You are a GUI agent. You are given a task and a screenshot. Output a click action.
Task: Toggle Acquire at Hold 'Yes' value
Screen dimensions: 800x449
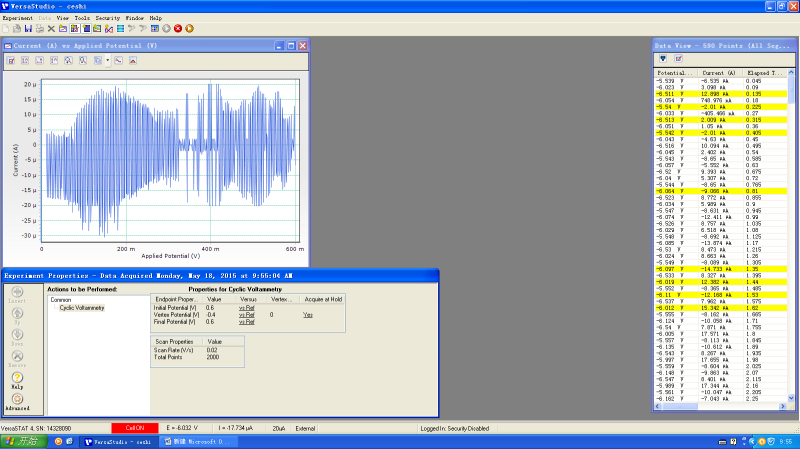pos(310,314)
